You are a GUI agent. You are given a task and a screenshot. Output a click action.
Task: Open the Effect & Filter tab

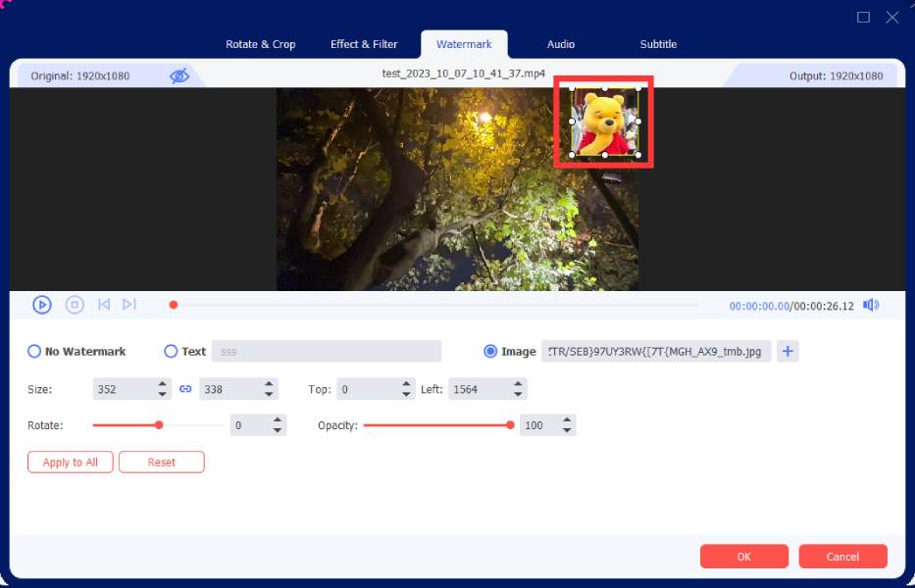coord(364,44)
